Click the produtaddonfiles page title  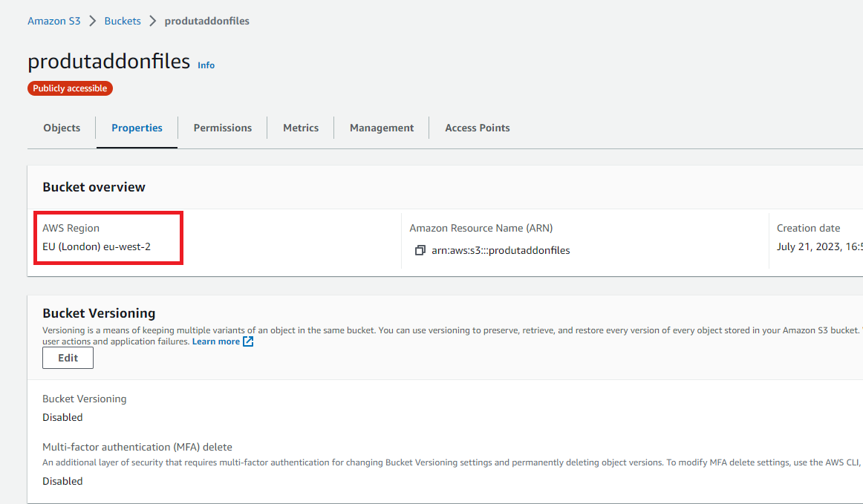(x=109, y=62)
